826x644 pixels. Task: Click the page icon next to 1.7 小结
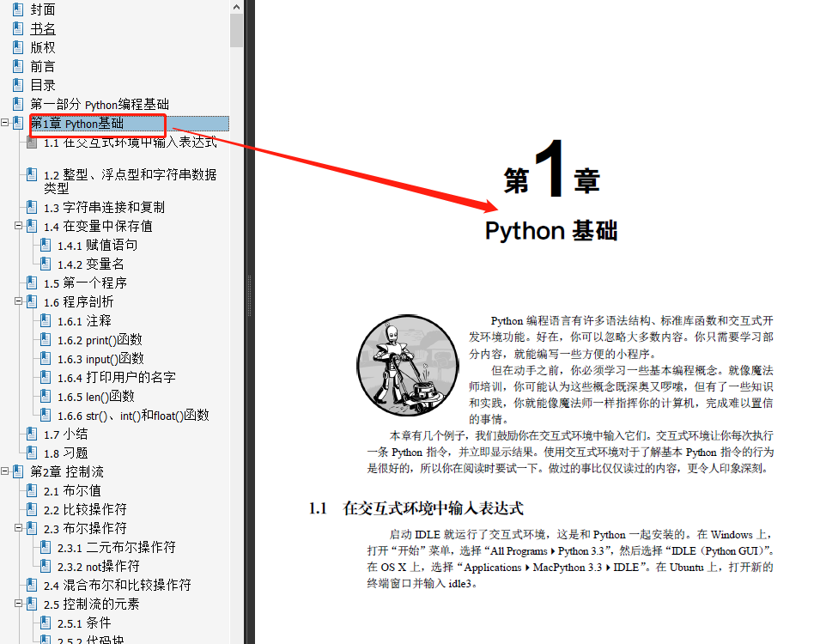[30, 434]
